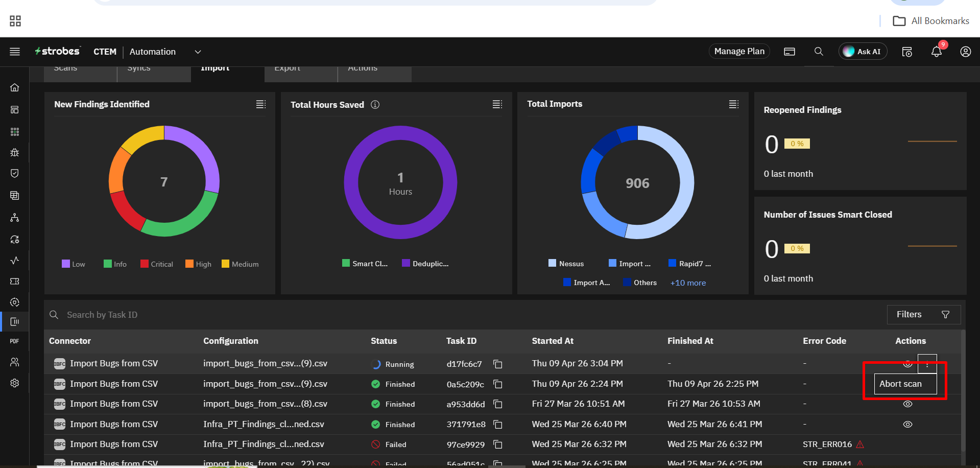The width and height of the screenshot is (980, 468).
Task: View details of task 371791e8
Action: (907, 425)
